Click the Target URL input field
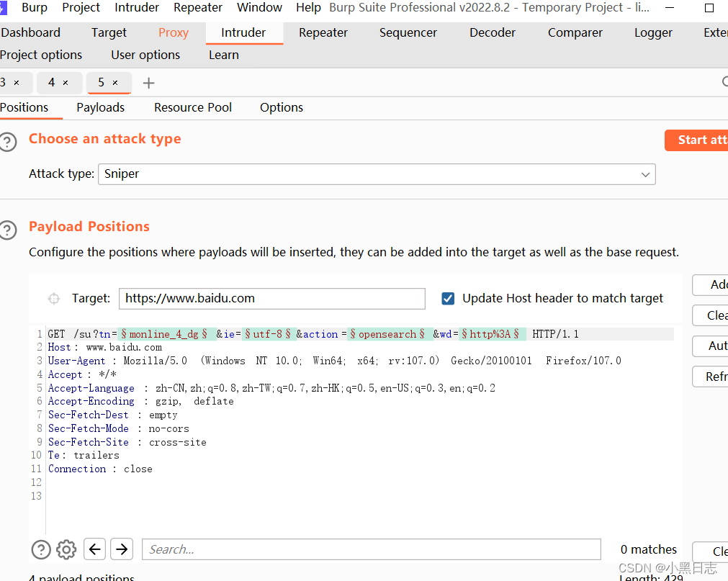 coord(272,298)
